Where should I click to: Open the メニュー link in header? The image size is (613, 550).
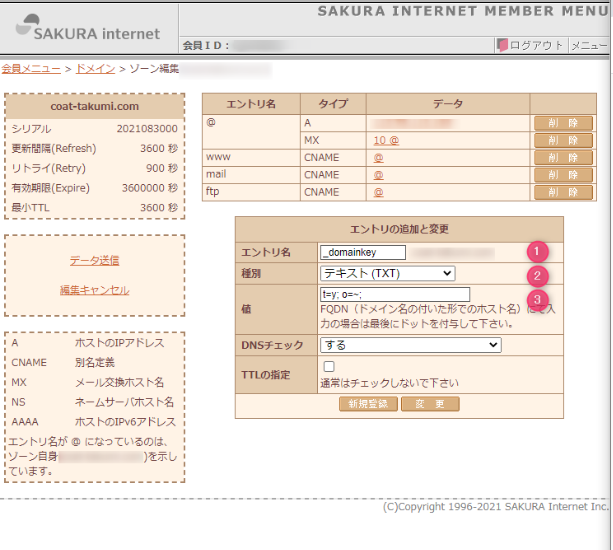point(590,46)
